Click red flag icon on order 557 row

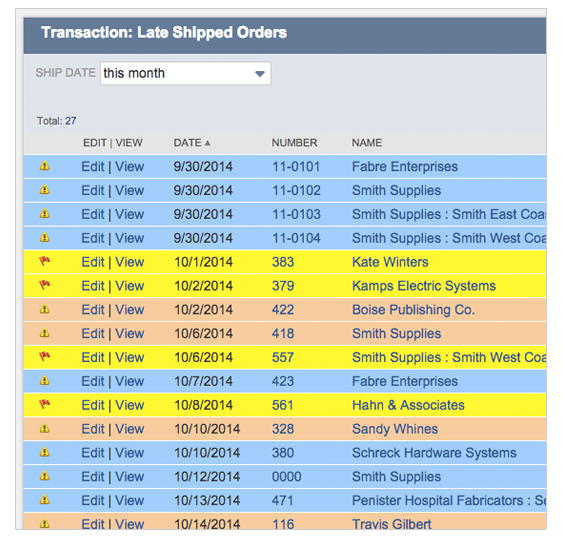point(44,357)
